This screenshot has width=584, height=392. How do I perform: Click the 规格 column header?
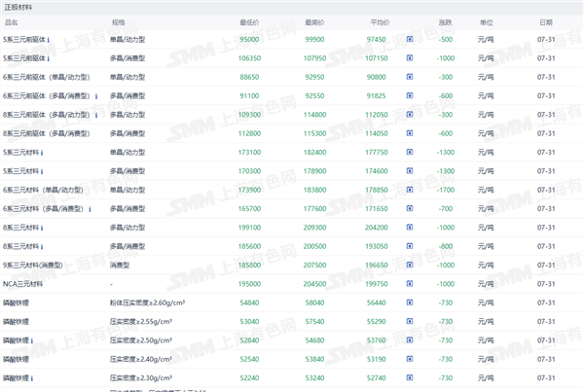pyautogui.click(x=118, y=22)
